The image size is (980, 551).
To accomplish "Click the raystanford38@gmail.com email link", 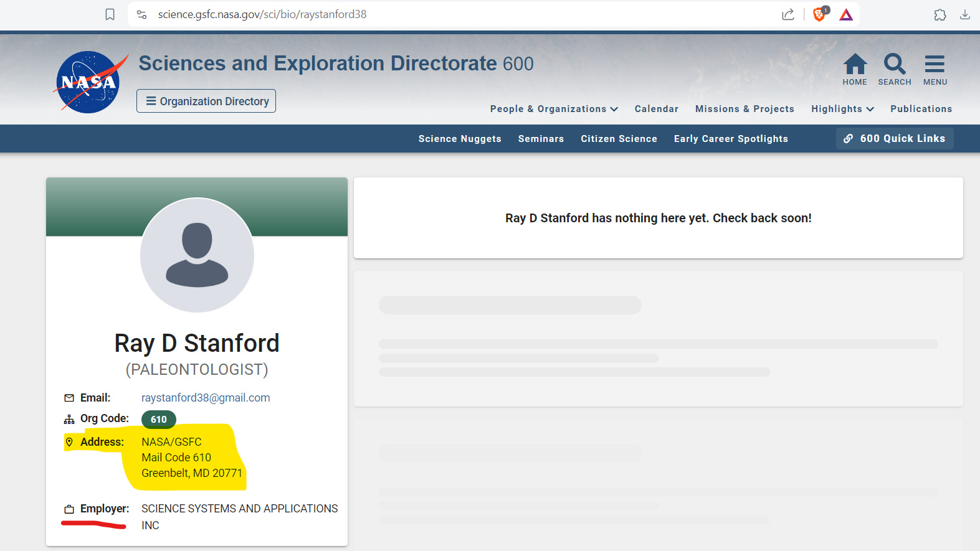I will point(206,398).
